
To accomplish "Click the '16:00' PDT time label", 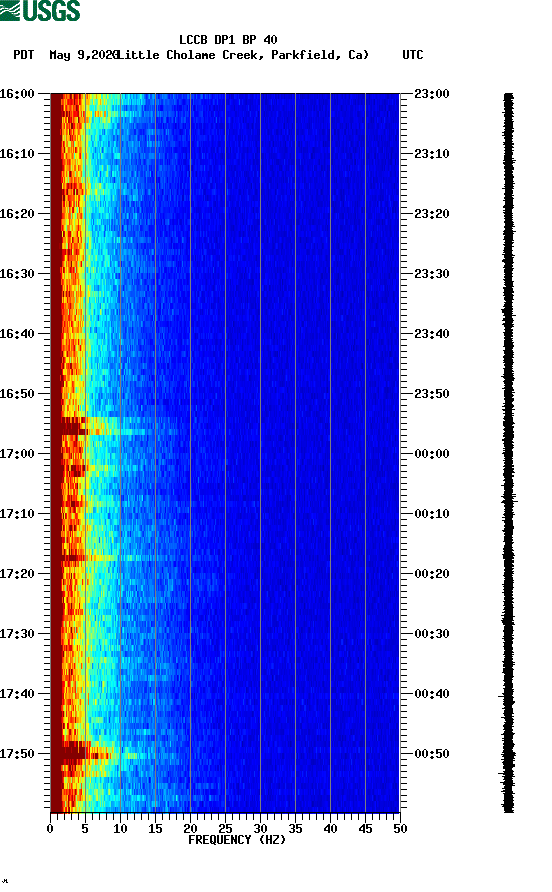I will [17, 94].
